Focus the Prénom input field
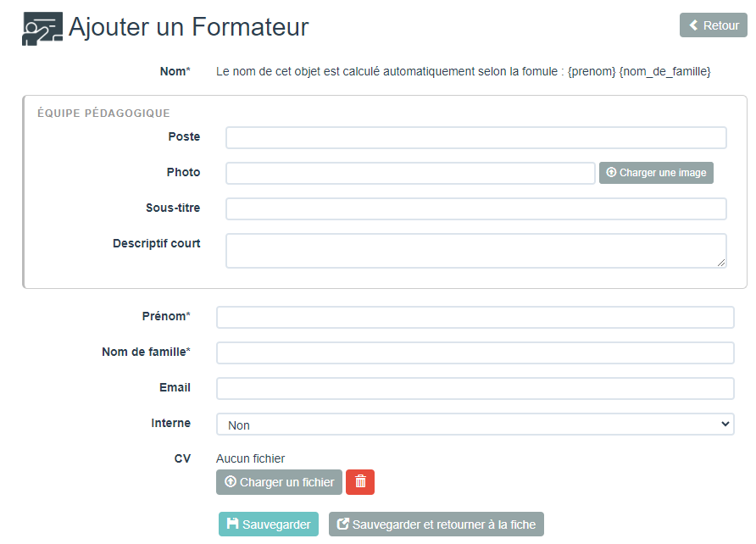Screen dimensions: 756x544 [475, 317]
